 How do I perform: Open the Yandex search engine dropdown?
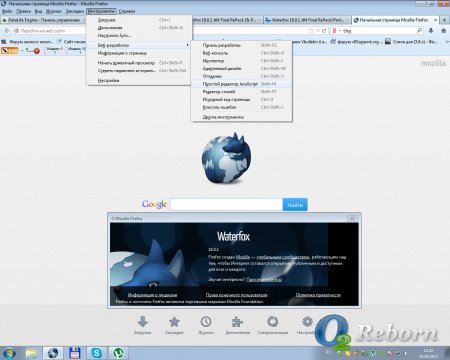pyautogui.click(x=336, y=31)
